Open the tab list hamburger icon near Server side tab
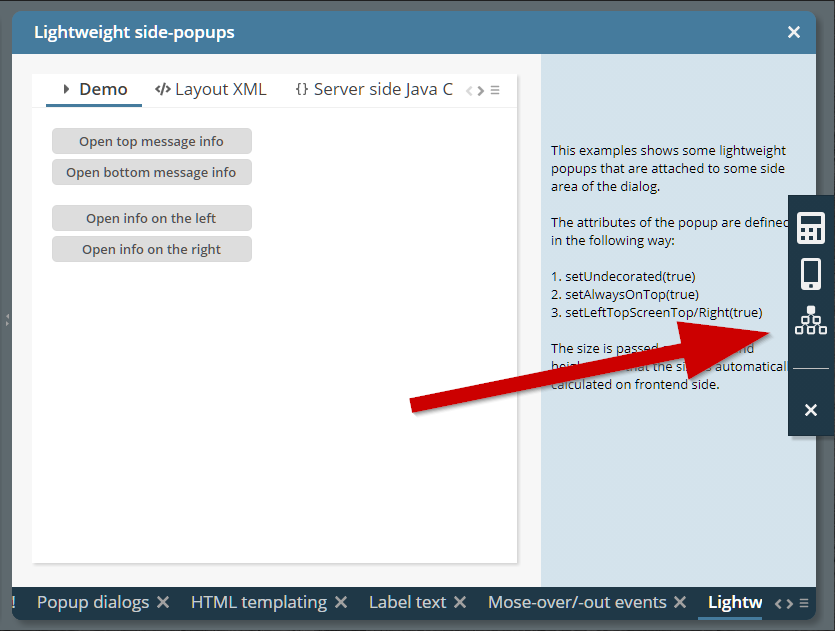The height and width of the screenshot is (631, 835). [x=496, y=89]
